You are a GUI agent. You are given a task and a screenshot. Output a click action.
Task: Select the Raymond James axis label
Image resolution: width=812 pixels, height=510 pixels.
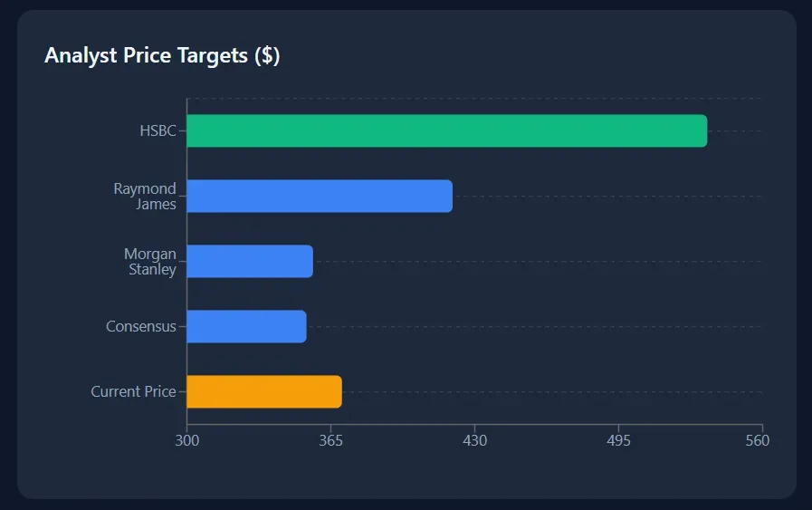click(x=145, y=197)
